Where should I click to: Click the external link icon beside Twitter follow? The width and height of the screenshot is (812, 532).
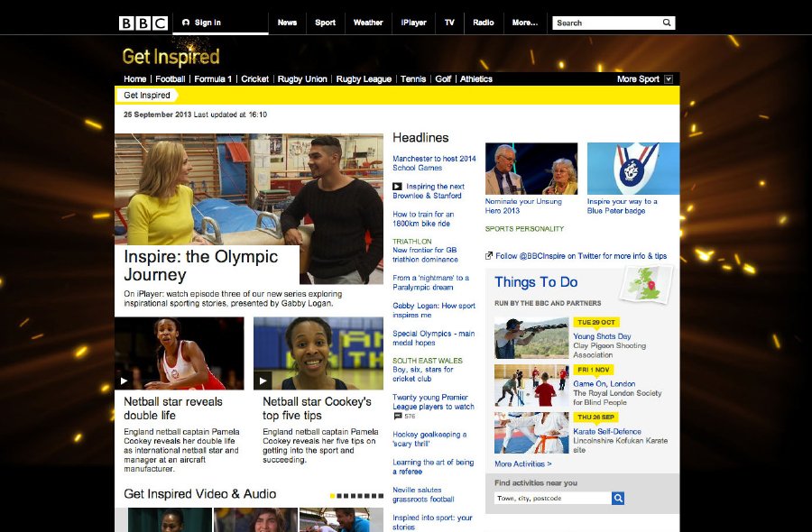pos(489,256)
